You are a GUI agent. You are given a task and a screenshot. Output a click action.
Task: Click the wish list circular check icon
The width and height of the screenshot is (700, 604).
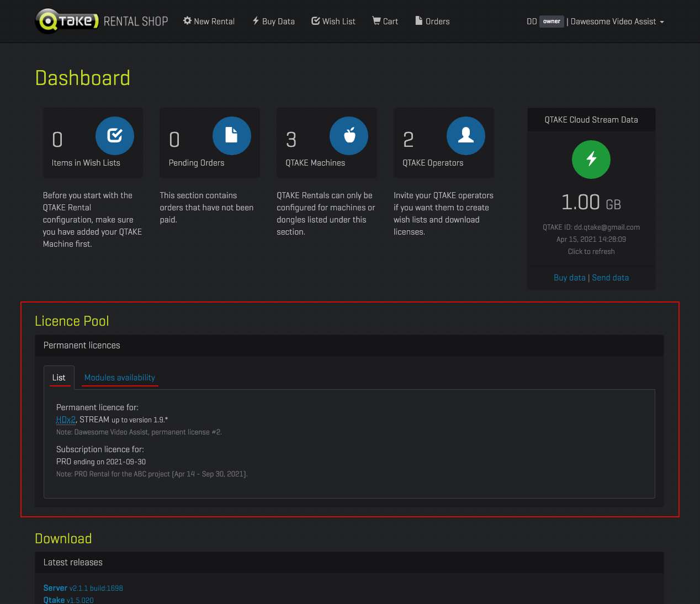(x=115, y=136)
